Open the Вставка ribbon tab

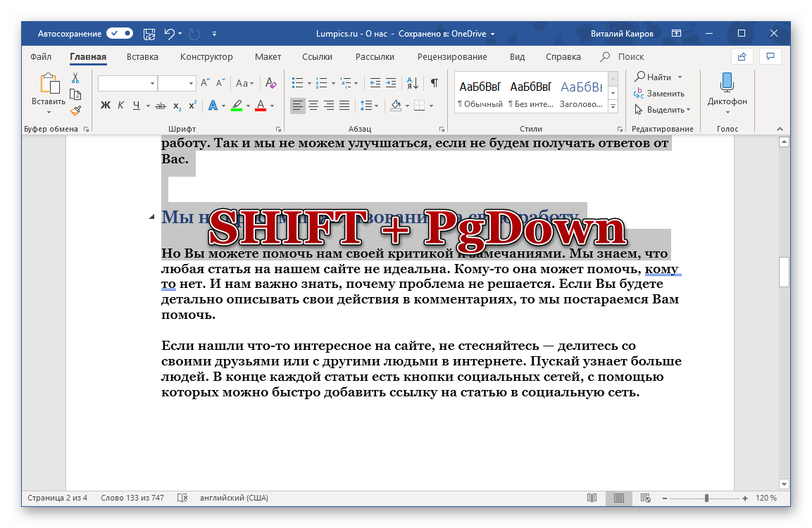pos(142,57)
